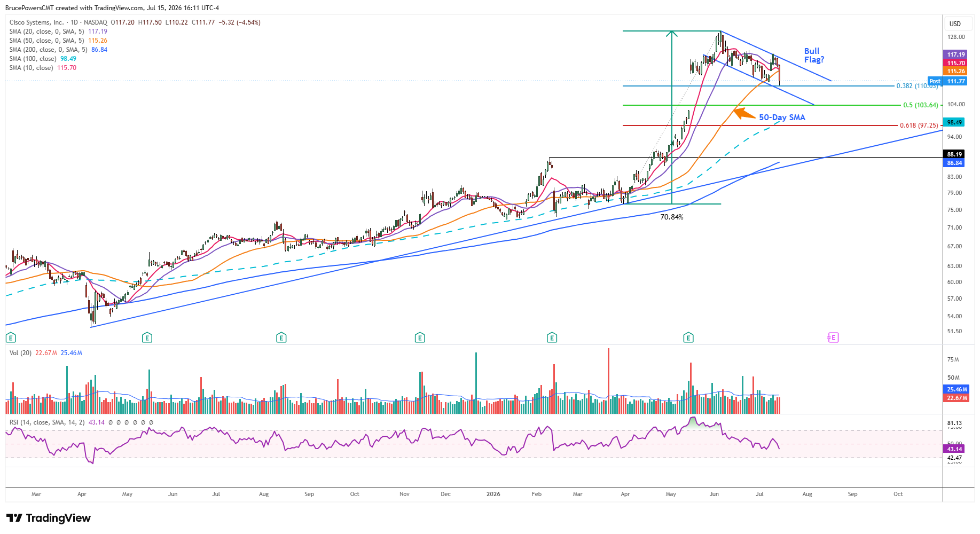Click the 2026 year label on time axis
This screenshot has height=534, width=980.
[x=493, y=494]
